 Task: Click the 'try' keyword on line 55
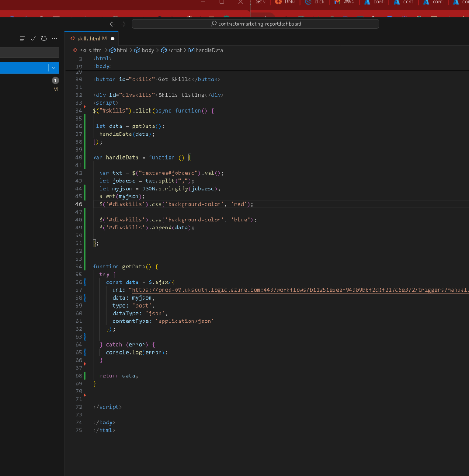pyautogui.click(x=104, y=275)
